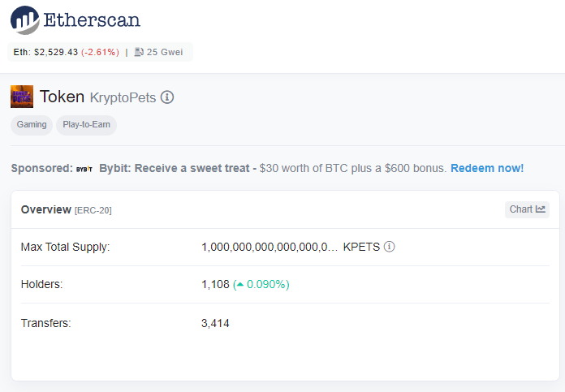This screenshot has height=392, width=565.
Task: Click the holders count 1,108
Action: tap(215, 284)
